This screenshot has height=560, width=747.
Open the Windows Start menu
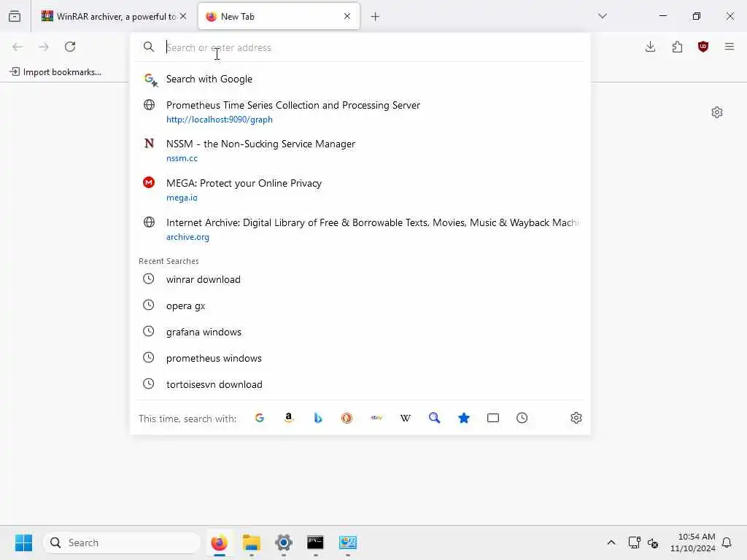click(23, 542)
